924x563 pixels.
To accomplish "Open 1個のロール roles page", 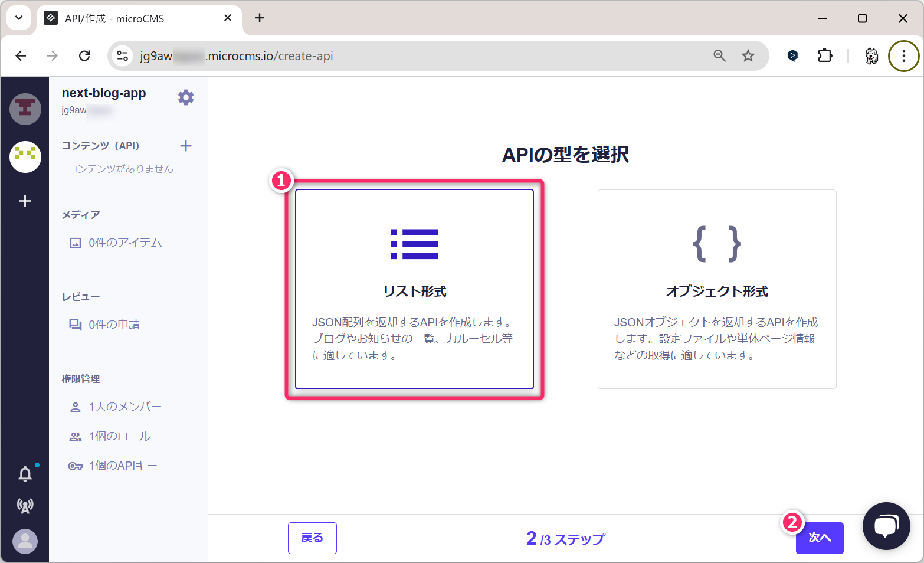I will pos(120,437).
